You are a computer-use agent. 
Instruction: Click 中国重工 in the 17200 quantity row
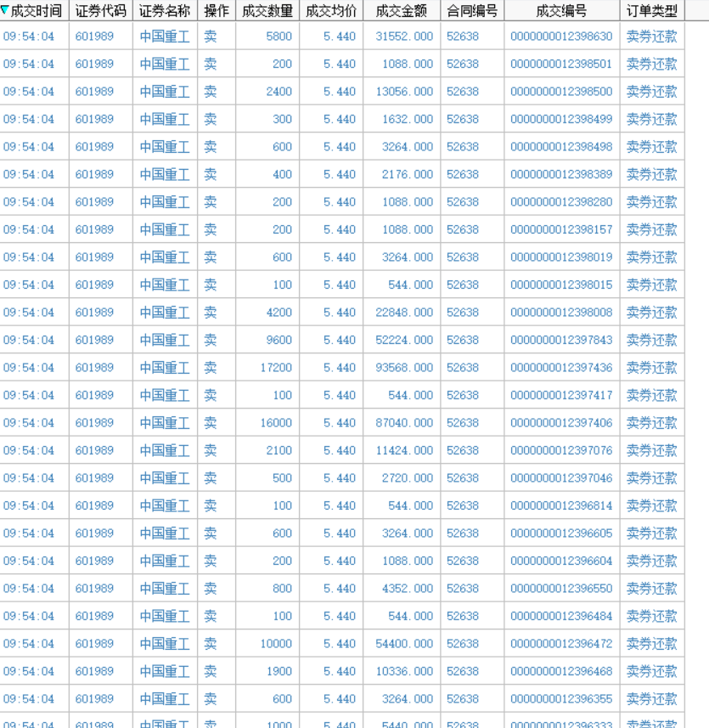click(x=165, y=368)
